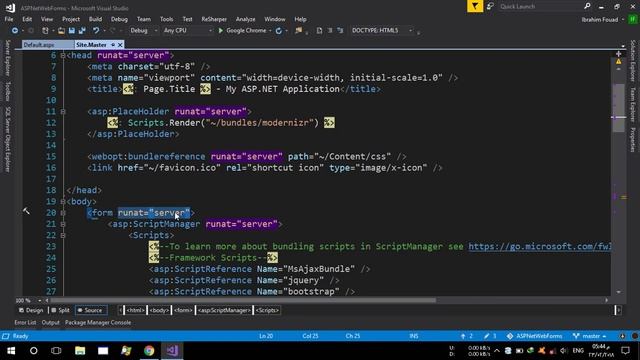Click the Quick Launch search magnifier icon
Image resolution: width=640 pixels, height=360 pixels.
(x=587, y=6)
